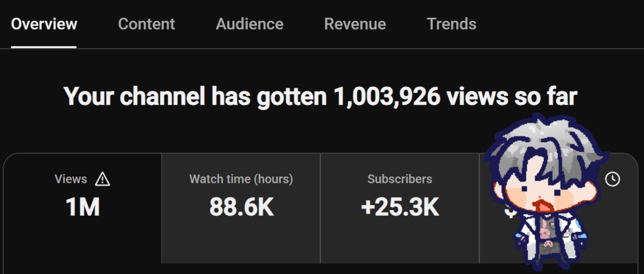The height and width of the screenshot is (274, 644).
Task: Click the 1M views value
Action: coord(83,207)
